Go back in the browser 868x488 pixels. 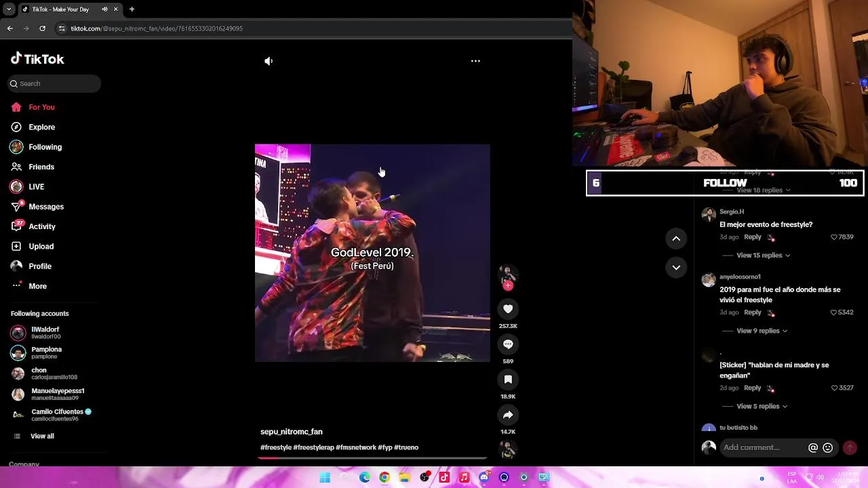pos(9,28)
